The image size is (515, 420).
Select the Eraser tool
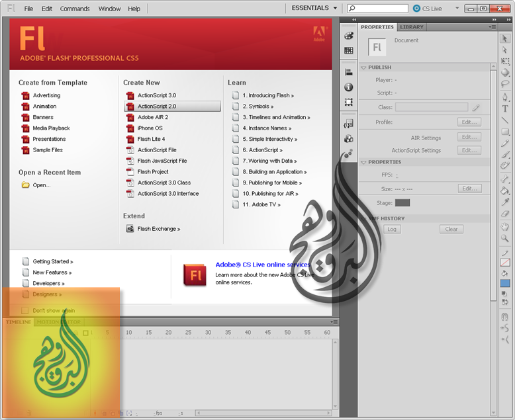(x=505, y=214)
